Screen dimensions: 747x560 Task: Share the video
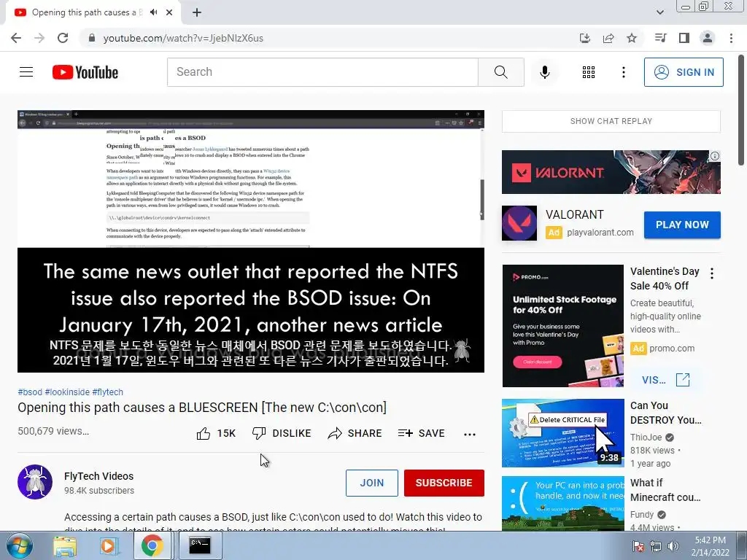point(355,433)
